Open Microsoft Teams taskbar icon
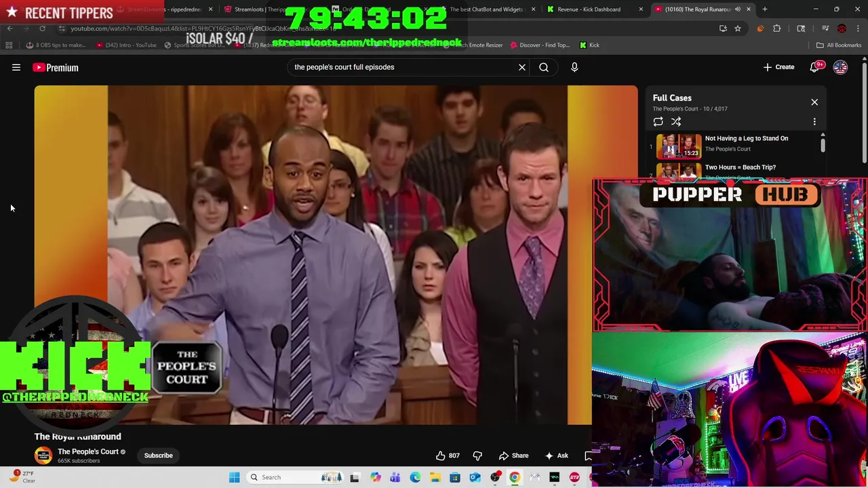868x488 pixels. point(395,477)
